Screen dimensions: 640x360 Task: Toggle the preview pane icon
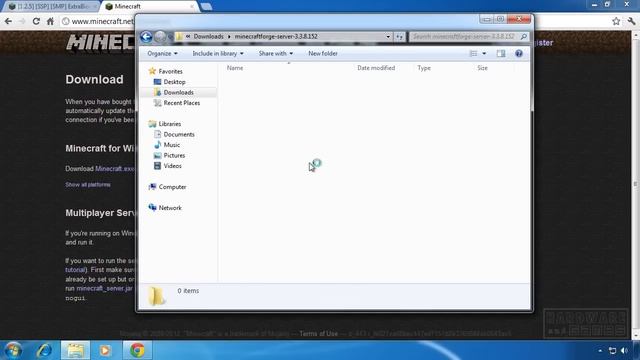click(501, 53)
